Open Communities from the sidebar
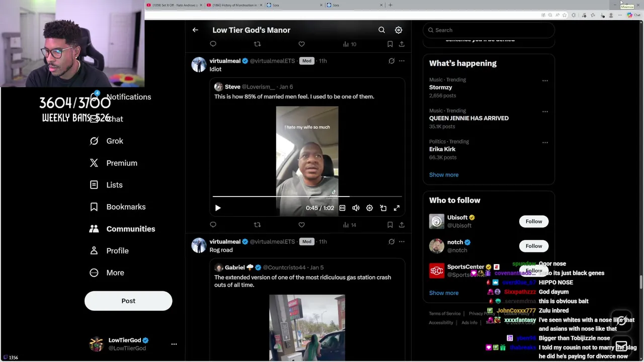 point(122,229)
